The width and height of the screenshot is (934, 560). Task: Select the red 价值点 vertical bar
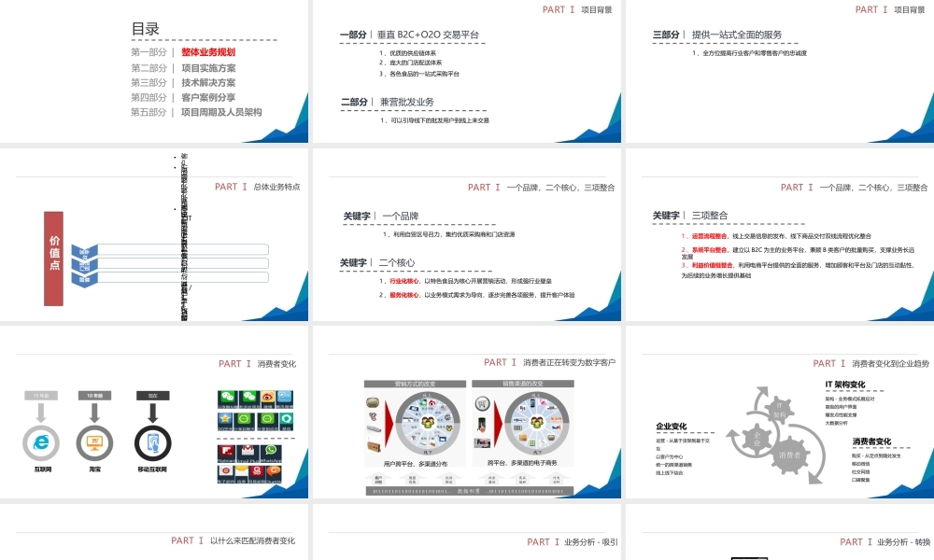(52, 257)
